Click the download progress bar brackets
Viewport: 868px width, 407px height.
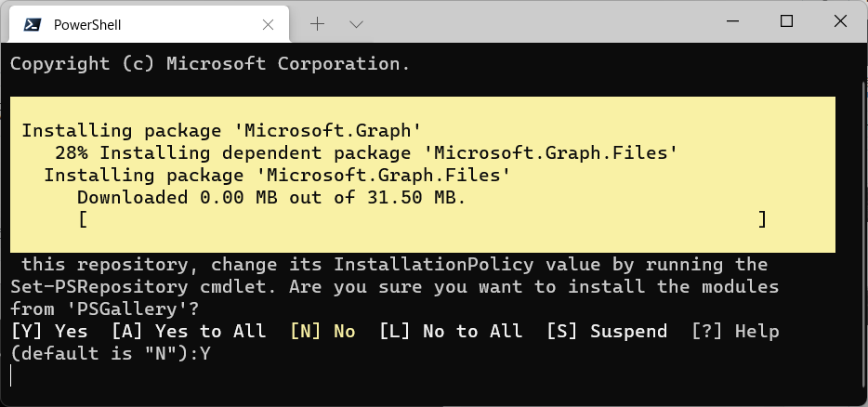(x=422, y=220)
